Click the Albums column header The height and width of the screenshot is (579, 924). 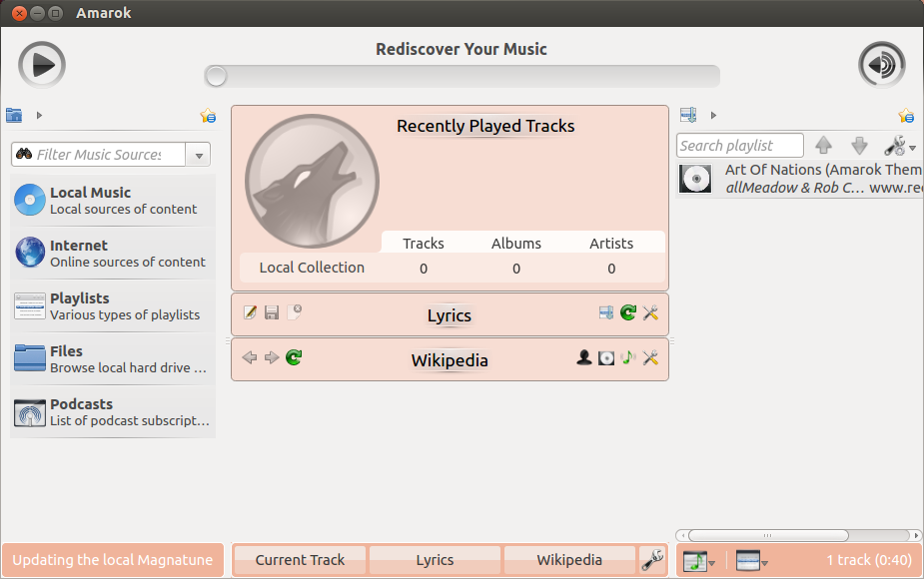tap(516, 244)
